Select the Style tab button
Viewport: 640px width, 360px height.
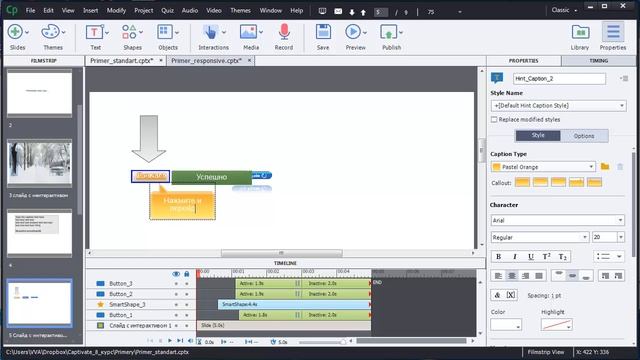(538, 136)
